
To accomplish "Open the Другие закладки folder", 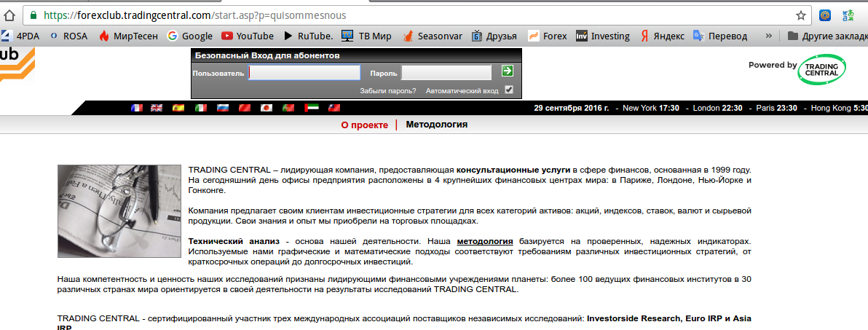I will (x=827, y=36).
